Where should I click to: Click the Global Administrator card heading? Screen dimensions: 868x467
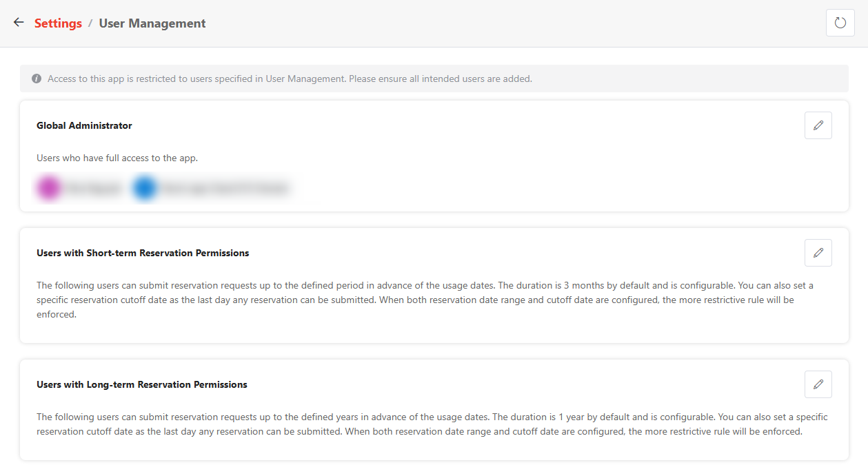click(x=83, y=125)
